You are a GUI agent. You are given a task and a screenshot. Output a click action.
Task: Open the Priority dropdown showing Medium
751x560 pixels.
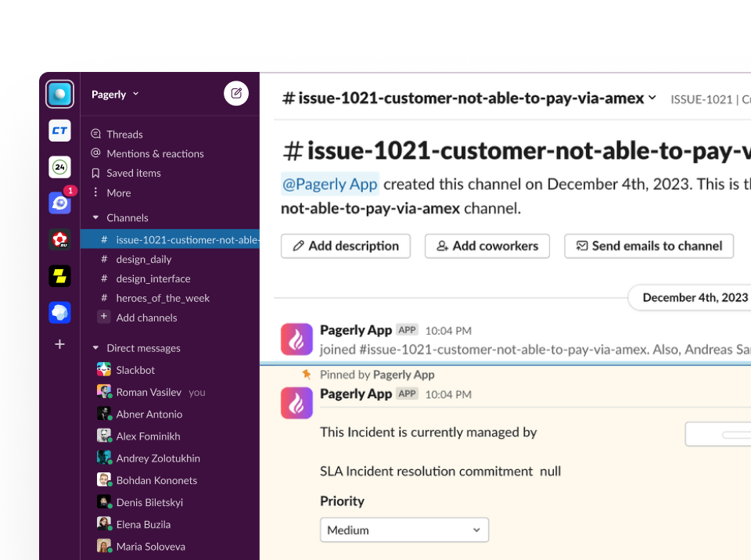coord(404,529)
